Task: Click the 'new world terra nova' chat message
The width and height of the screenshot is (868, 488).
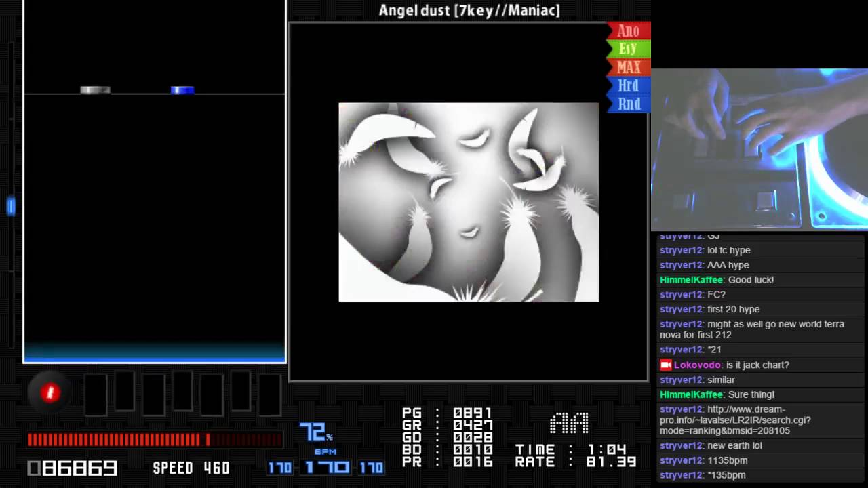Action: (752, 329)
